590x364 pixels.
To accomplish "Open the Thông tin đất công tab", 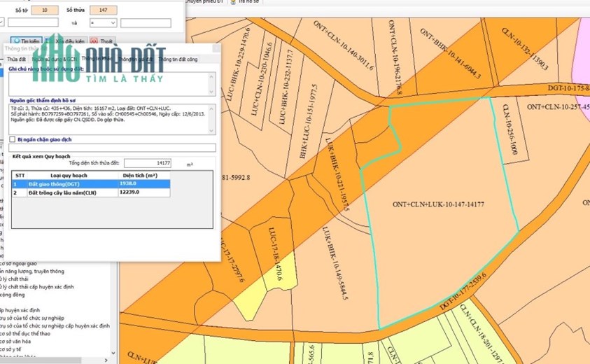I will (178, 59).
